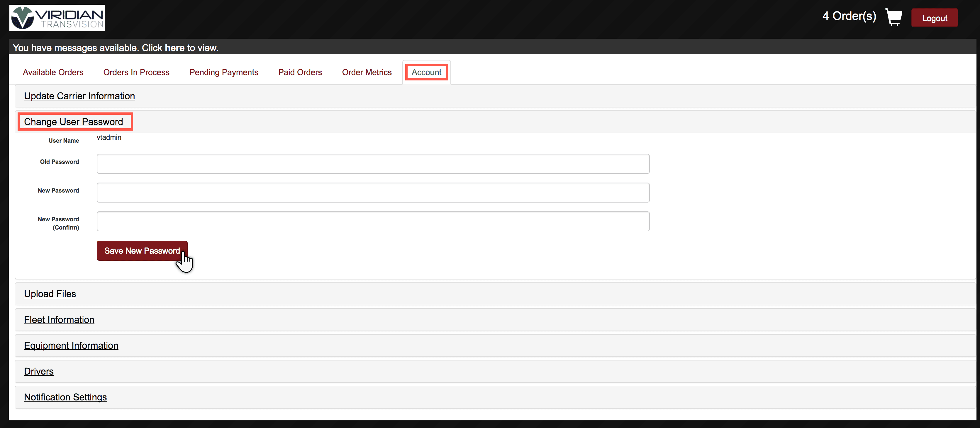Image resolution: width=980 pixels, height=428 pixels.
Task: Focus the New Password input field
Action: click(373, 193)
